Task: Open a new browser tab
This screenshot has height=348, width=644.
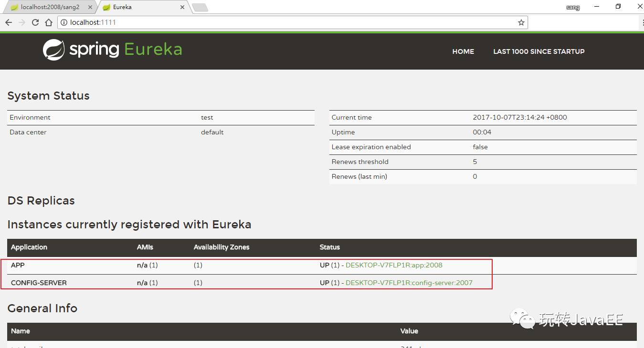Action: tap(200, 7)
